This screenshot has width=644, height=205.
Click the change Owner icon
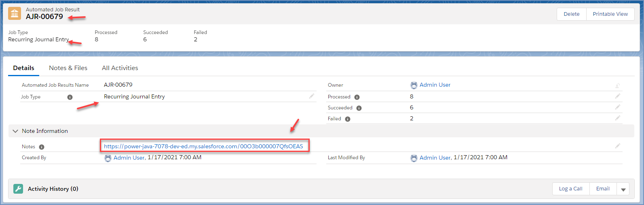(x=618, y=85)
